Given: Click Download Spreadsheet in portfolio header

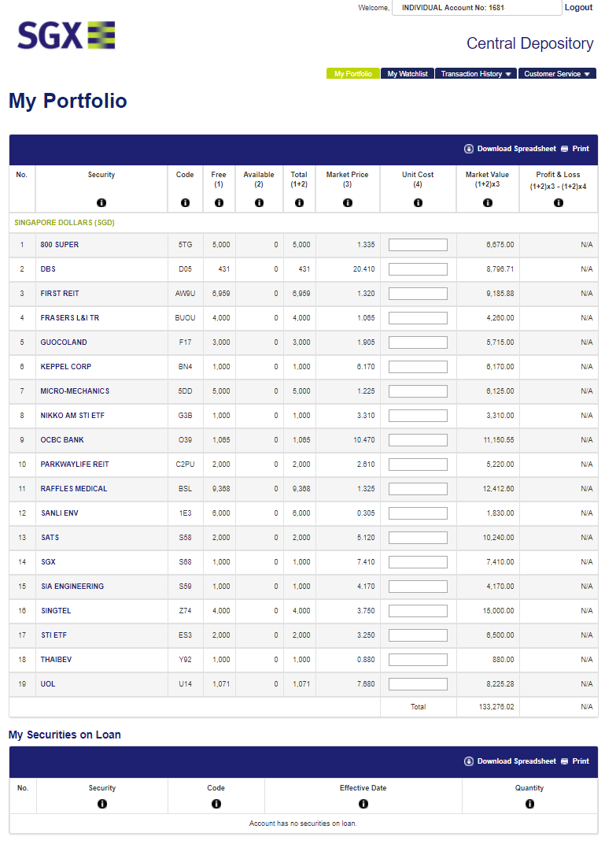Looking at the screenshot, I should [516, 149].
